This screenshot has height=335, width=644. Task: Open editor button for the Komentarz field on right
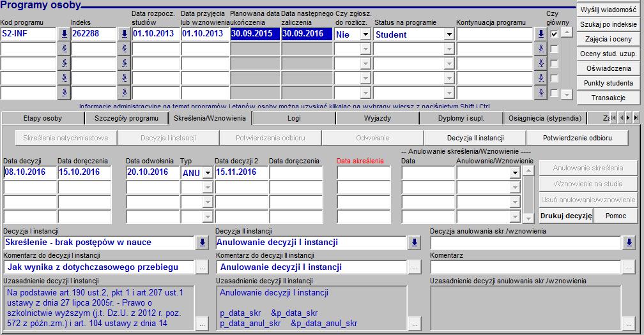(629, 267)
